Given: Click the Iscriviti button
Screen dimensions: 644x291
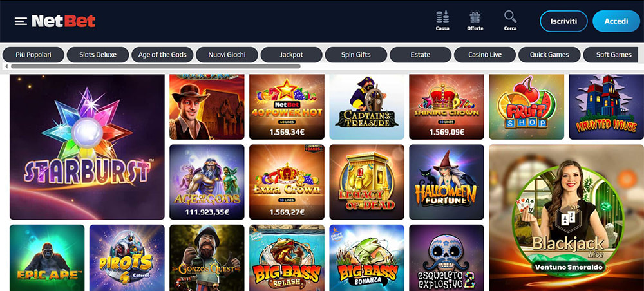Looking at the screenshot, I should tap(563, 21).
